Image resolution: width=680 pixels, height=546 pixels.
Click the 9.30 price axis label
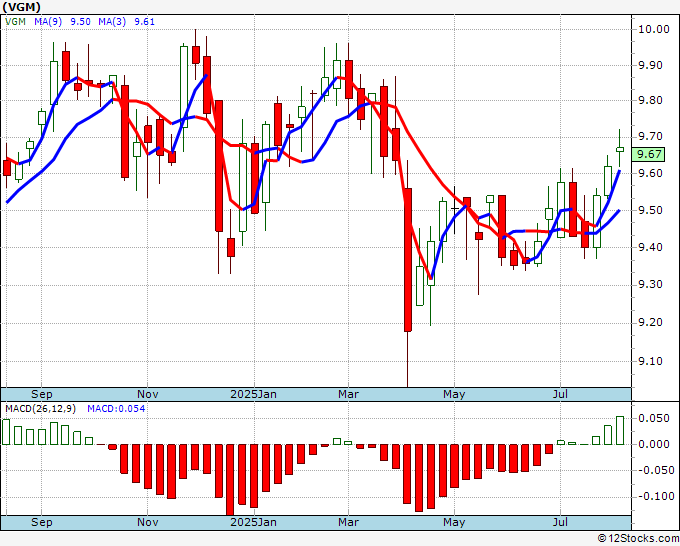click(651, 284)
